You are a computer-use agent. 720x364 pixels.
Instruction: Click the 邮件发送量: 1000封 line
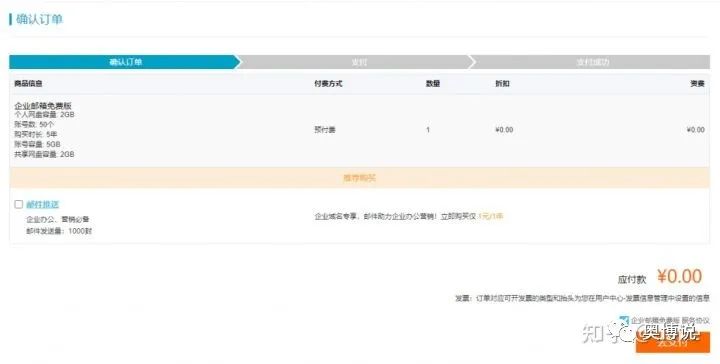[59, 231]
